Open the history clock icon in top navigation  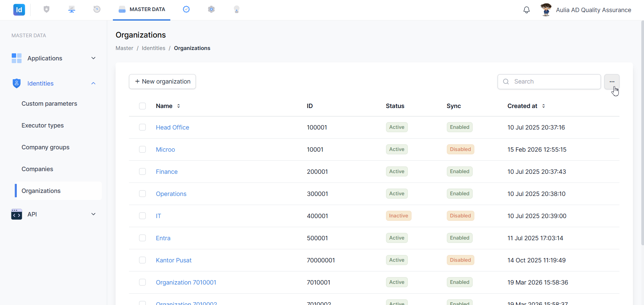coord(97,9)
